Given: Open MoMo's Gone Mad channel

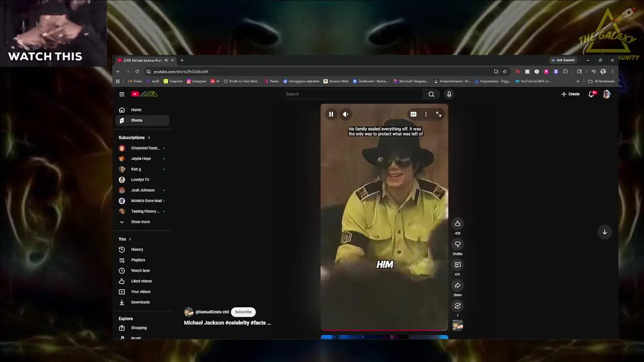Looking at the screenshot, I should click(x=142, y=201).
